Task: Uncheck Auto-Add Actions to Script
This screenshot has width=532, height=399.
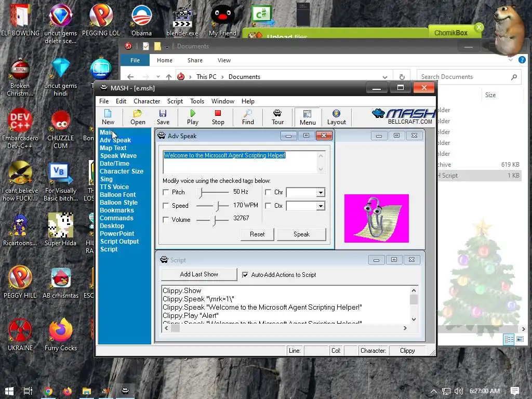Action: click(x=245, y=275)
